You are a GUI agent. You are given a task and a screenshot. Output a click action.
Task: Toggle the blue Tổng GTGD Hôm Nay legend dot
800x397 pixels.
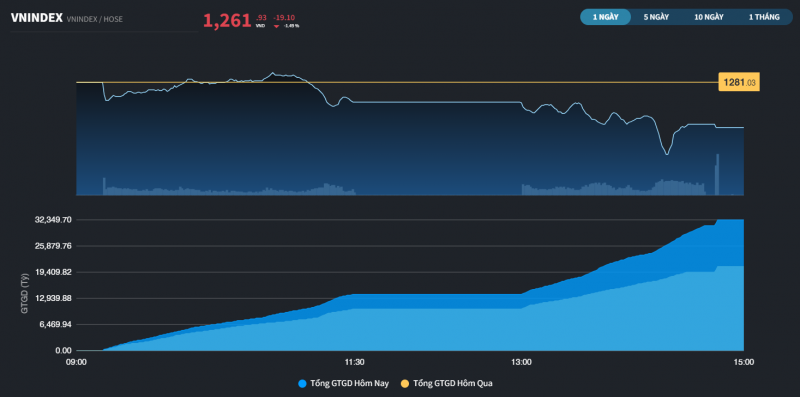coord(302,383)
